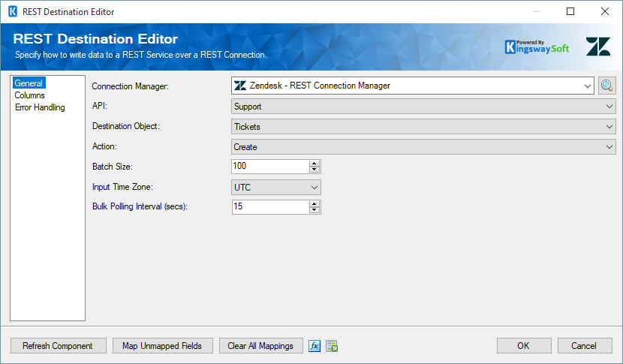Image resolution: width=623 pixels, height=364 pixels.
Task: Click into the Bulk Polling Interval field showing 15
Action: pyautogui.click(x=270, y=206)
